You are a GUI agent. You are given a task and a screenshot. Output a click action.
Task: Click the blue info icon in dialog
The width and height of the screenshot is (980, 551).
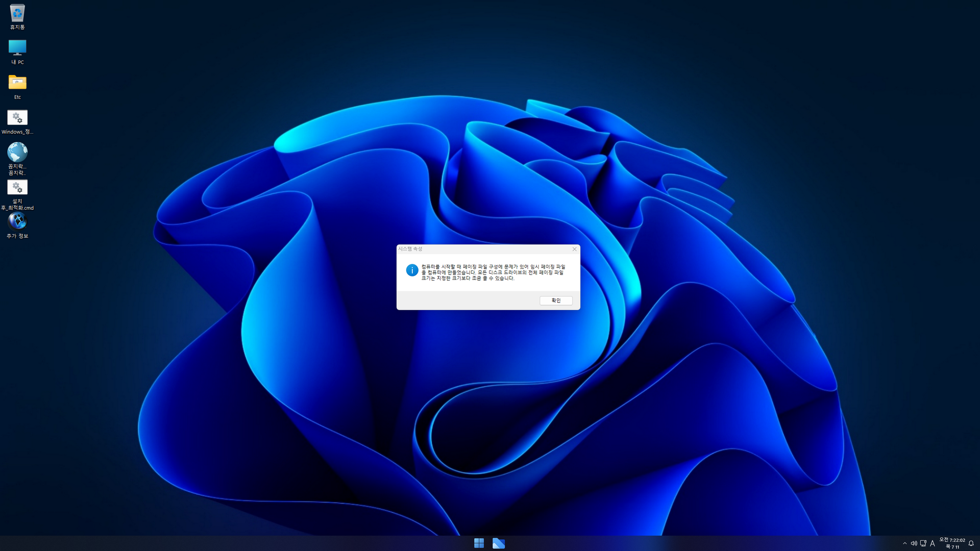pos(412,270)
